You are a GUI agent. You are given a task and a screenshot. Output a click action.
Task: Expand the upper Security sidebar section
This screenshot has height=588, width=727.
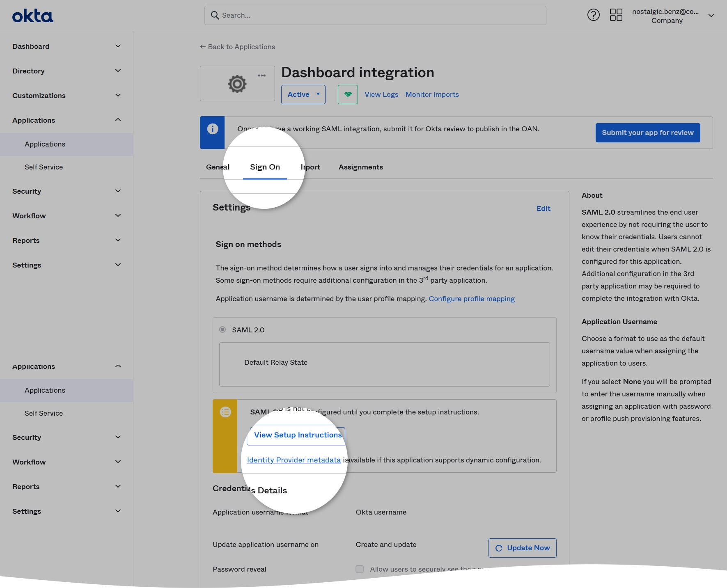67,191
